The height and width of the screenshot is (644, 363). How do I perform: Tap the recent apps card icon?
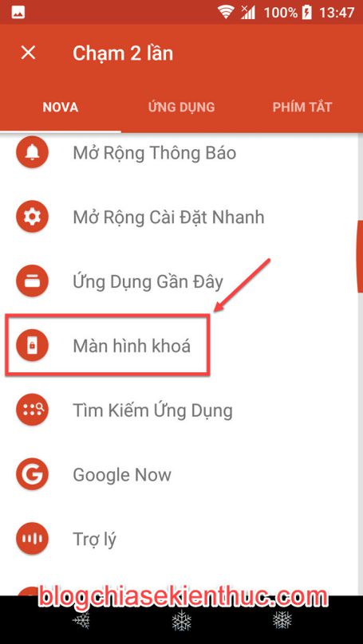point(32,281)
